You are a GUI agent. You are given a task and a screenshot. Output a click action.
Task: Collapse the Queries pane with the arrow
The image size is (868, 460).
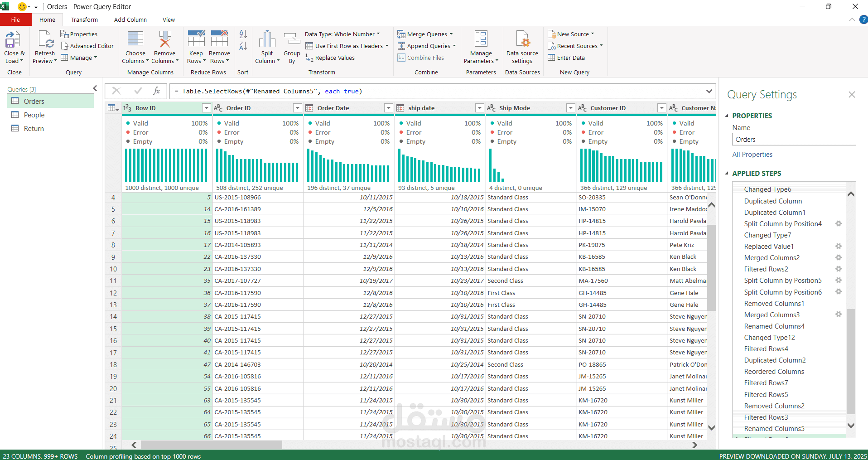coord(95,88)
